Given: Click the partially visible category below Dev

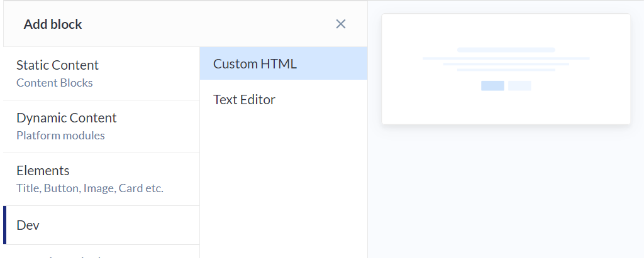Looking at the screenshot, I should (x=101, y=253).
